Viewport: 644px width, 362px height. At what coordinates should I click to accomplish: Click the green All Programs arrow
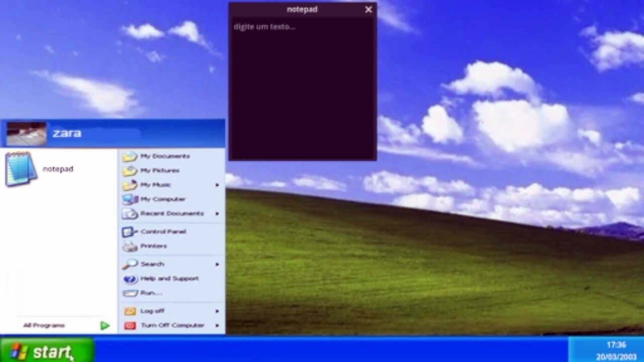pyautogui.click(x=105, y=326)
